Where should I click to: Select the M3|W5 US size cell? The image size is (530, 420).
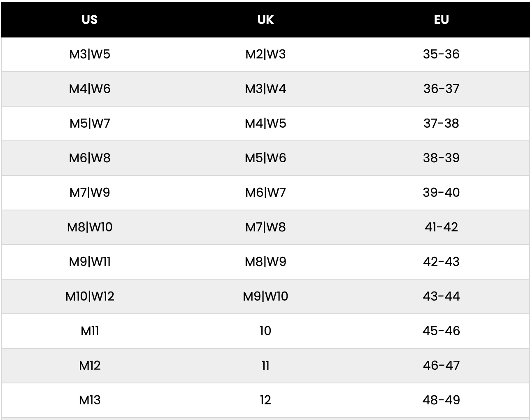[x=90, y=54]
